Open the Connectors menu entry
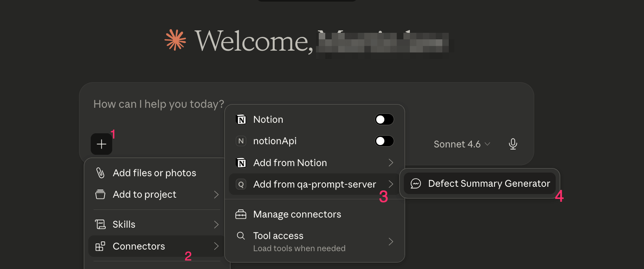Screen dimensions: 644x269 pos(156,246)
